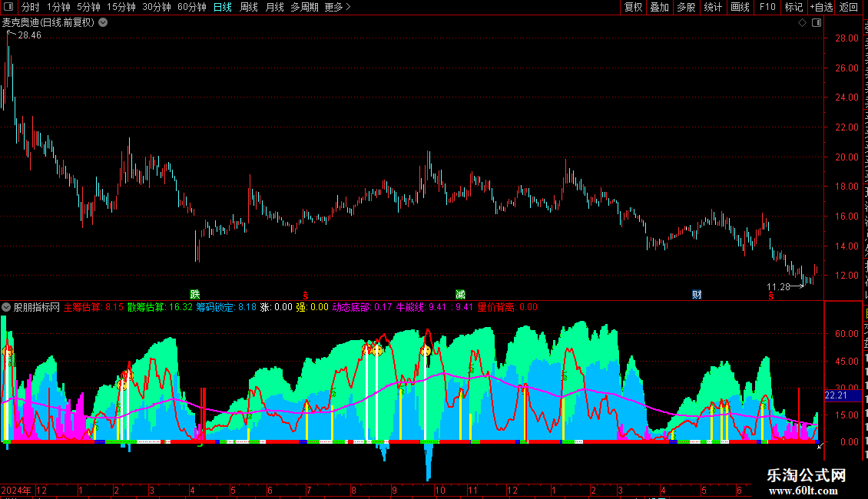Open the 统计 statistics tool
Viewport: 868px width, 499px height.
tap(713, 7)
